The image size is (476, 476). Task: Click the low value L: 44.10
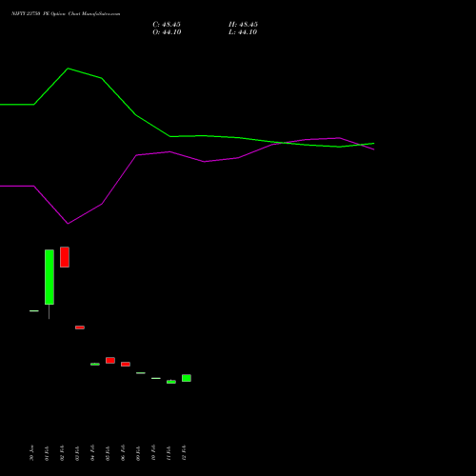(x=243, y=32)
